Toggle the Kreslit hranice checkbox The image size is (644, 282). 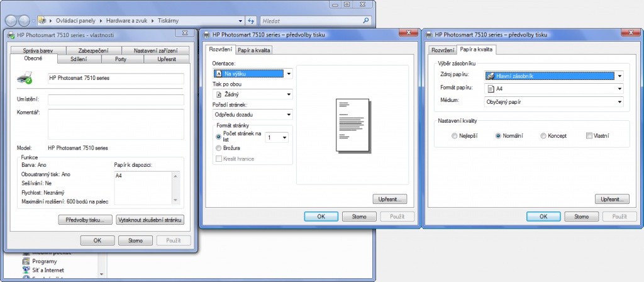coord(218,159)
